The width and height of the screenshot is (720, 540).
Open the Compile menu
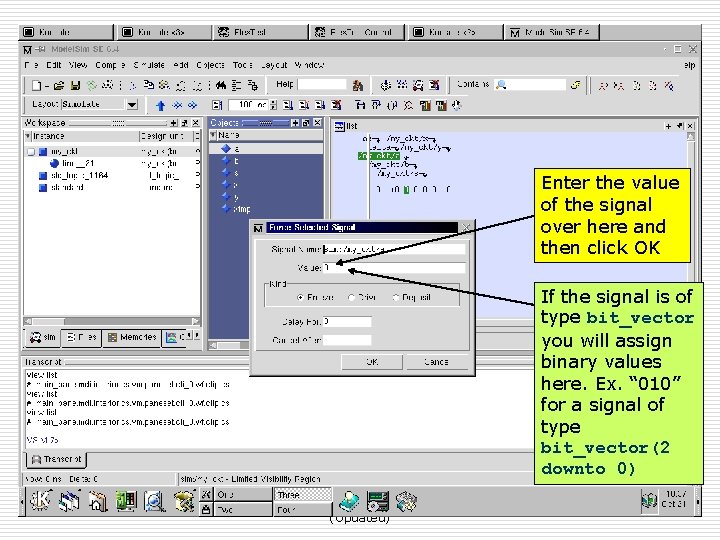click(x=110, y=65)
